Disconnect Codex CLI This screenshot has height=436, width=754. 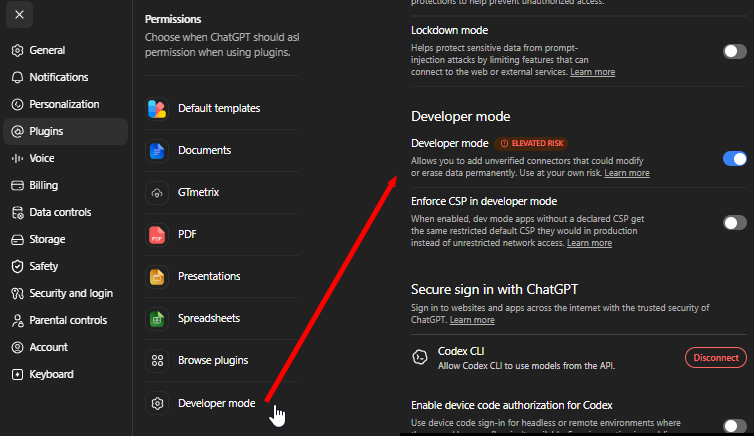coord(716,358)
